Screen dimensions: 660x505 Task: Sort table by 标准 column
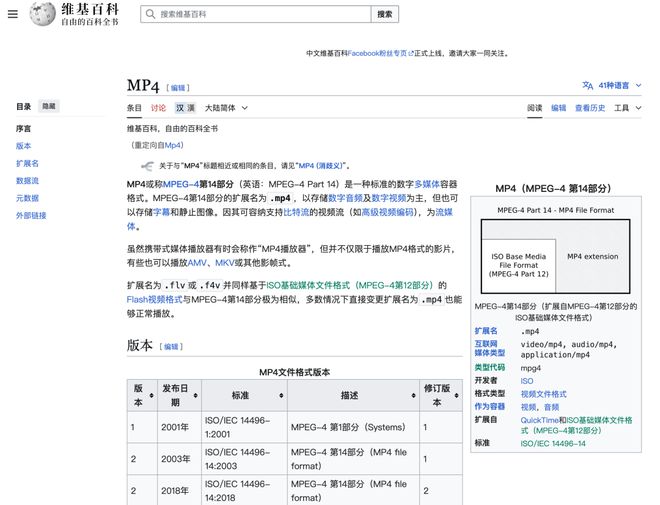pos(281,396)
